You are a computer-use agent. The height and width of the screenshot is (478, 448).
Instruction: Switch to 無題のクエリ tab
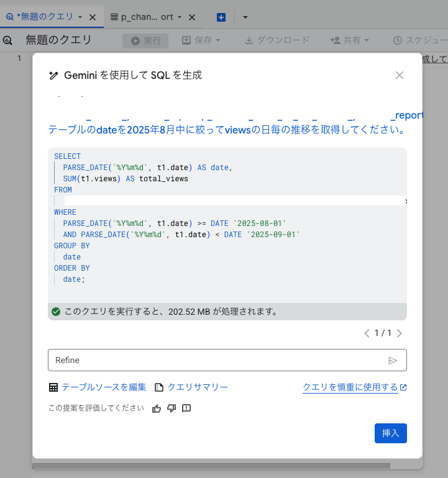tap(45, 17)
